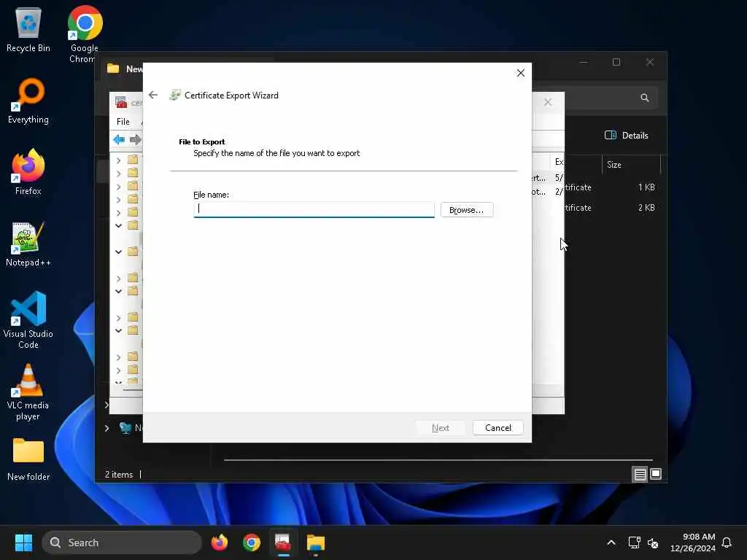Open the VLC media player desktop shortcut
The height and width of the screenshot is (560, 747).
pyautogui.click(x=28, y=392)
